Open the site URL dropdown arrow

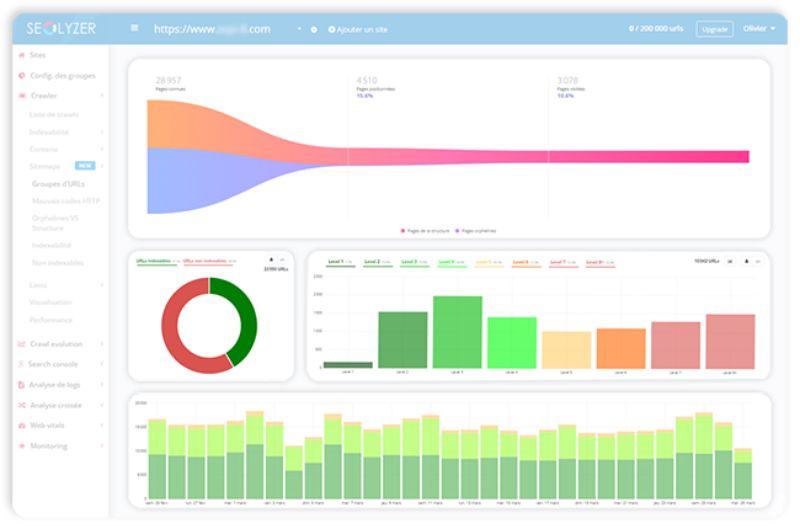(x=299, y=30)
